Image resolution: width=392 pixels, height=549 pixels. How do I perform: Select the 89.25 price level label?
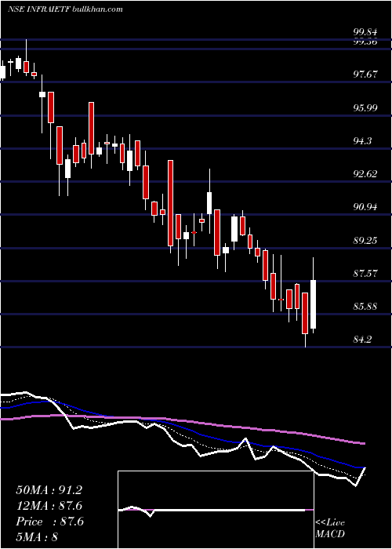[x=365, y=241]
